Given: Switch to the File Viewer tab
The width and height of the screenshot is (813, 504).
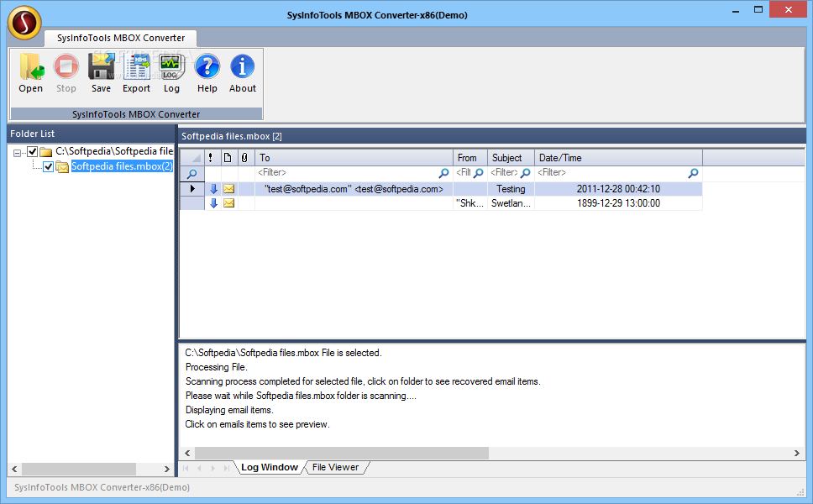Looking at the screenshot, I should (x=335, y=467).
